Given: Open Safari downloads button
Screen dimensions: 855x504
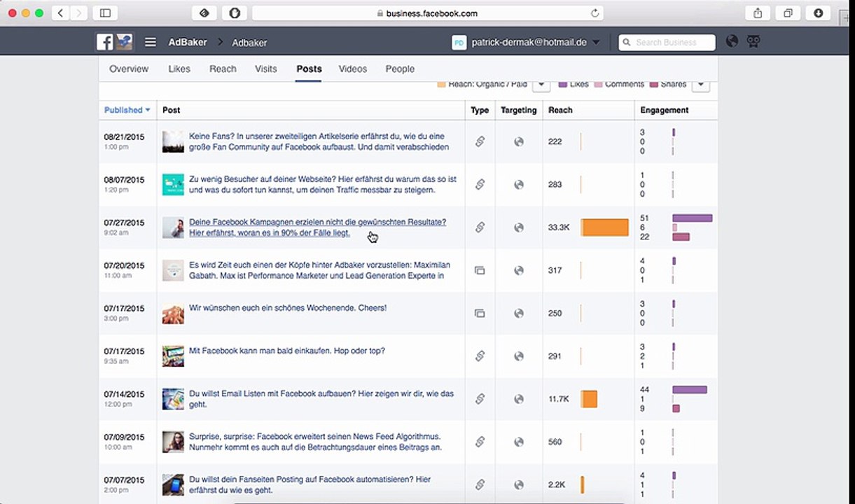Looking at the screenshot, I should coord(818,13).
